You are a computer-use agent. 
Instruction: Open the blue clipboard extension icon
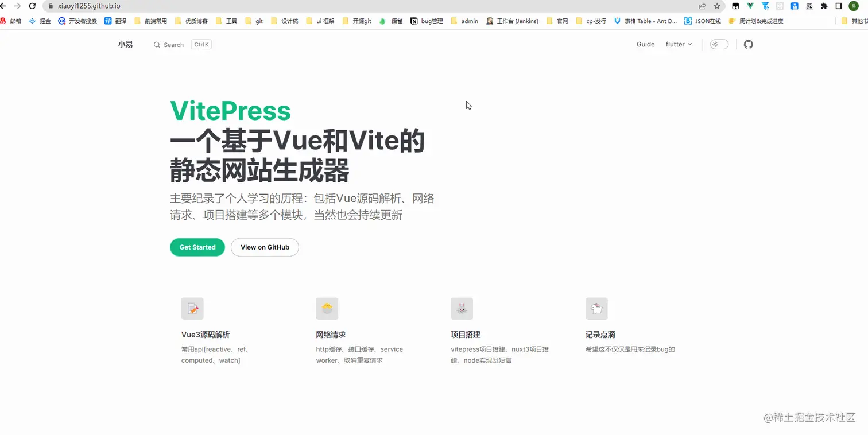(795, 6)
